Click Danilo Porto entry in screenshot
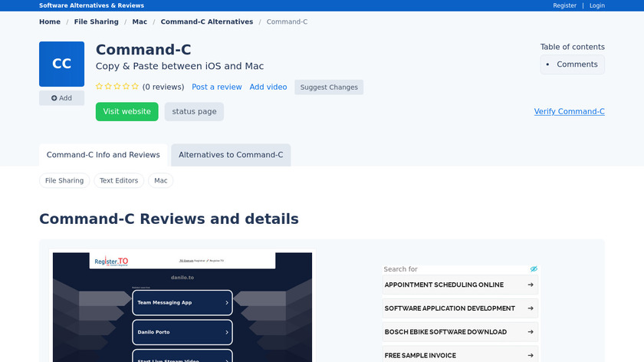 tap(182, 332)
